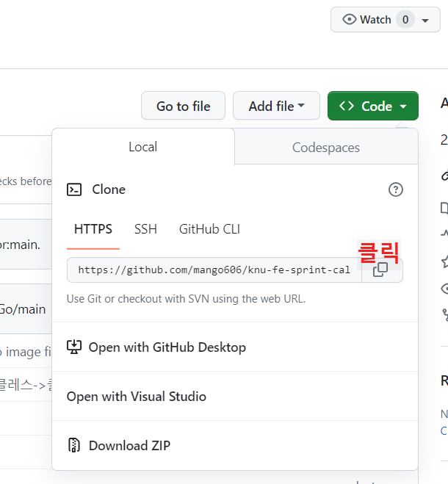448x484 pixels.
Task: Click the terminal icon beside Clone
Action: [x=74, y=189]
